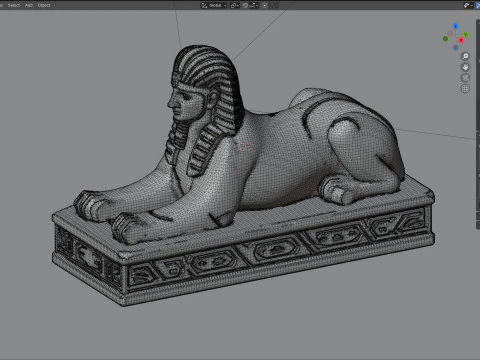
Task: Click the red X axis on navigation gizmo
Action: tap(461, 40)
